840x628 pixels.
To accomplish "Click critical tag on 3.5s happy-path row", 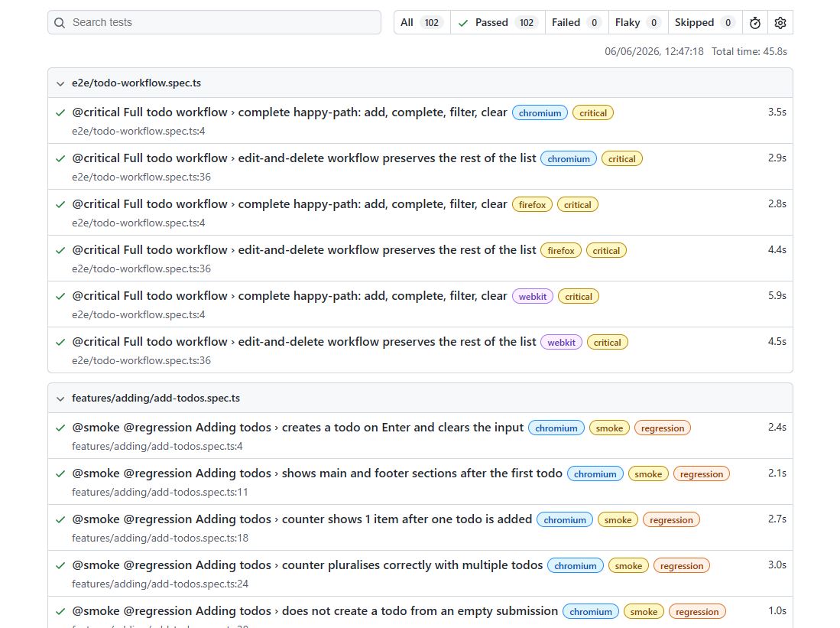I will tap(593, 113).
